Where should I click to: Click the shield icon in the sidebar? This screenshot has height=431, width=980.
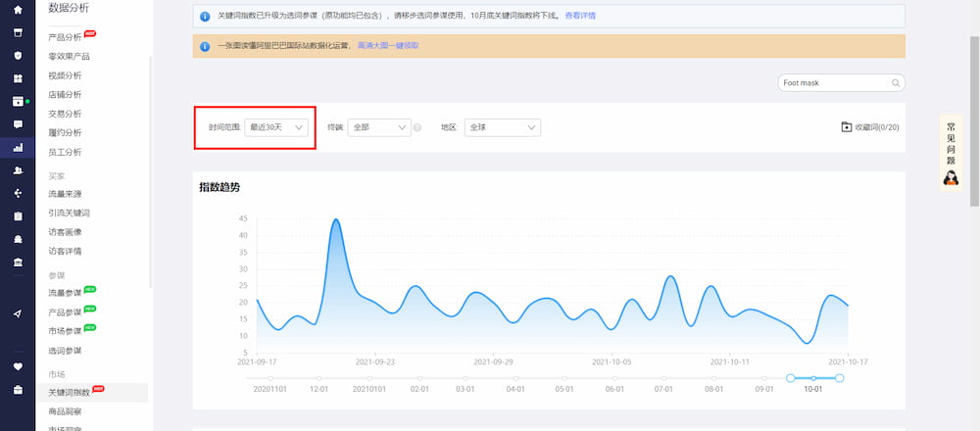tap(18, 56)
